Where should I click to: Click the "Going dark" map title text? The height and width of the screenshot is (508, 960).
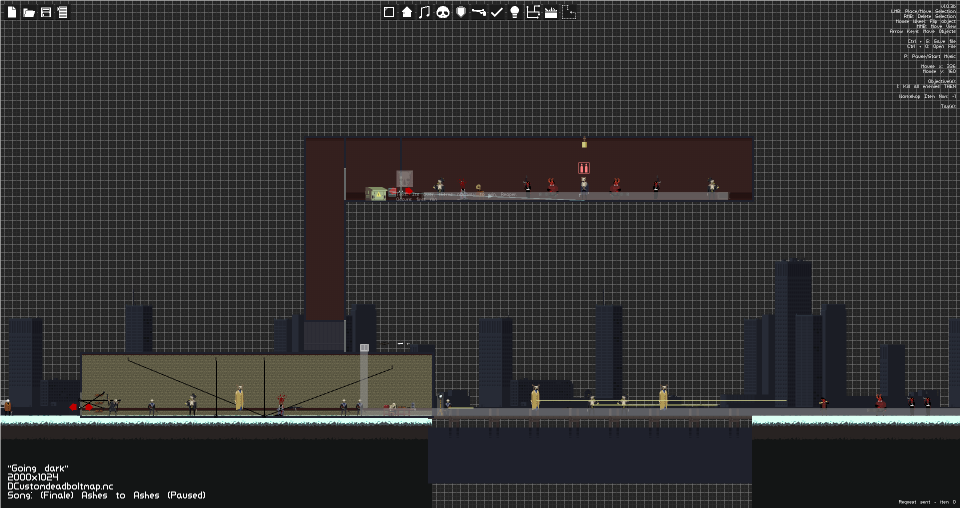[38, 469]
